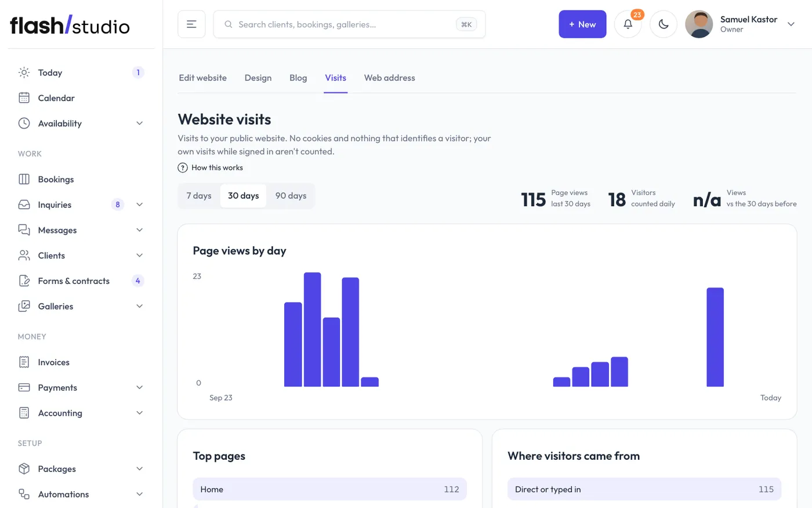
Task: Click the Calendar icon in sidebar
Action: coord(24,98)
